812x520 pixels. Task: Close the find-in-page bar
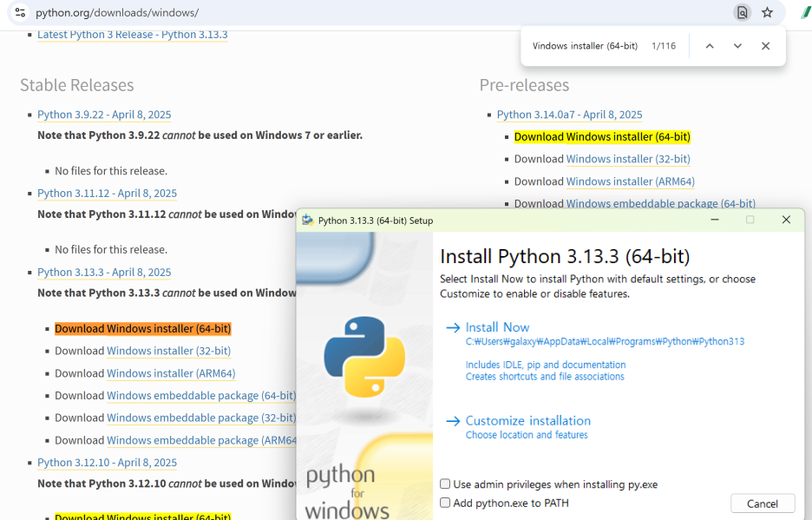coord(765,46)
